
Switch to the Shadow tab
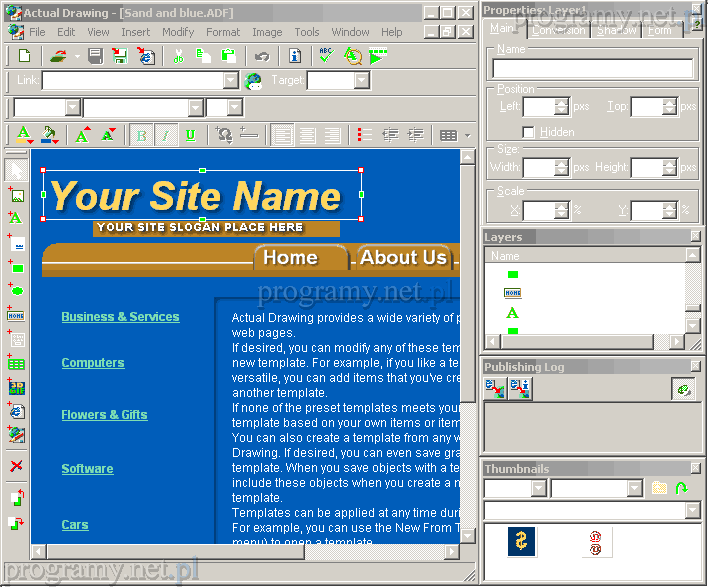pyautogui.click(x=616, y=30)
